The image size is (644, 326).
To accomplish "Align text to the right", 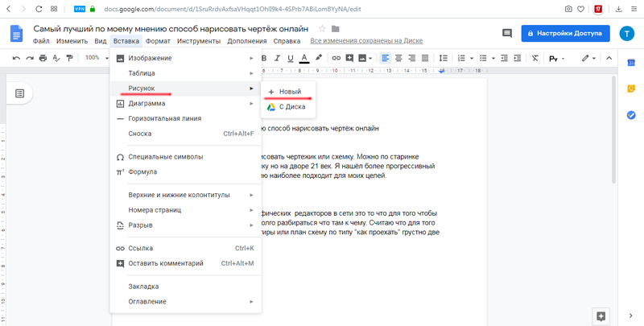I will [x=412, y=58].
